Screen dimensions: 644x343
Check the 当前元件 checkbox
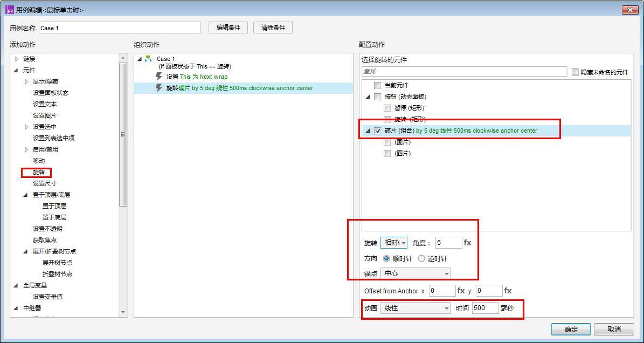(377, 85)
